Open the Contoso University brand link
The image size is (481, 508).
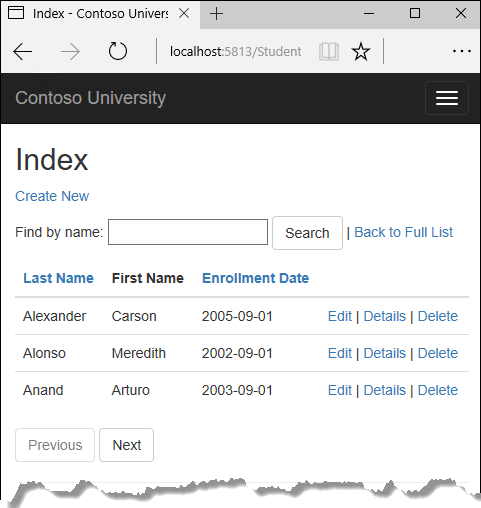coord(90,98)
